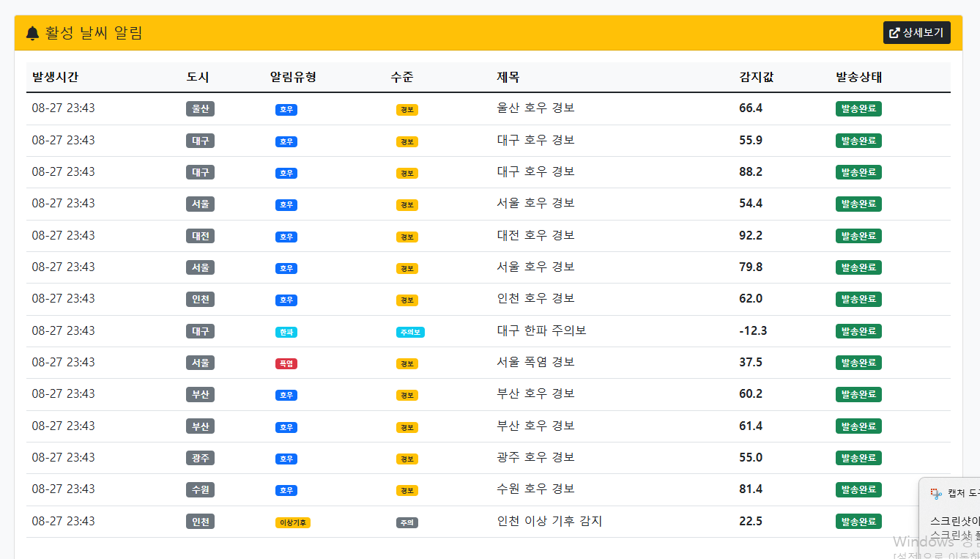Image resolution: width=980 pixels, height=559 pixels.
Task: Select the 대전 city badge
Action: point(200,236)
